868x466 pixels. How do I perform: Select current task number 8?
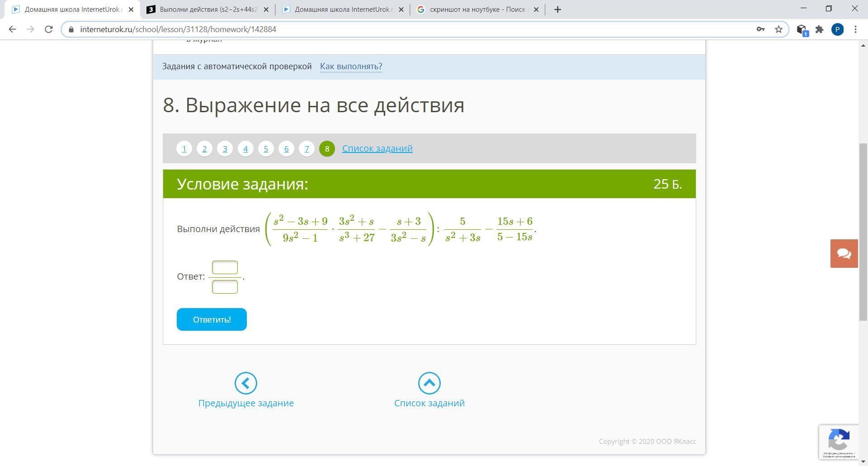point(327,148)
